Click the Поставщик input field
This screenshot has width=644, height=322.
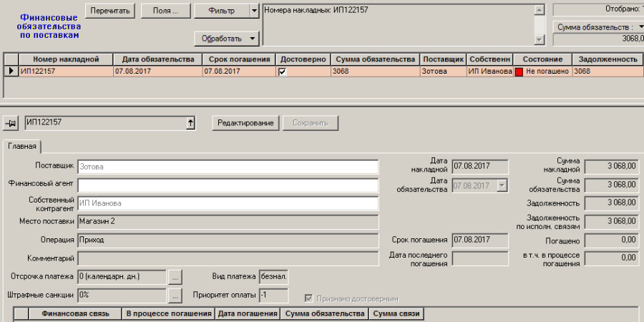click(228, 167)
